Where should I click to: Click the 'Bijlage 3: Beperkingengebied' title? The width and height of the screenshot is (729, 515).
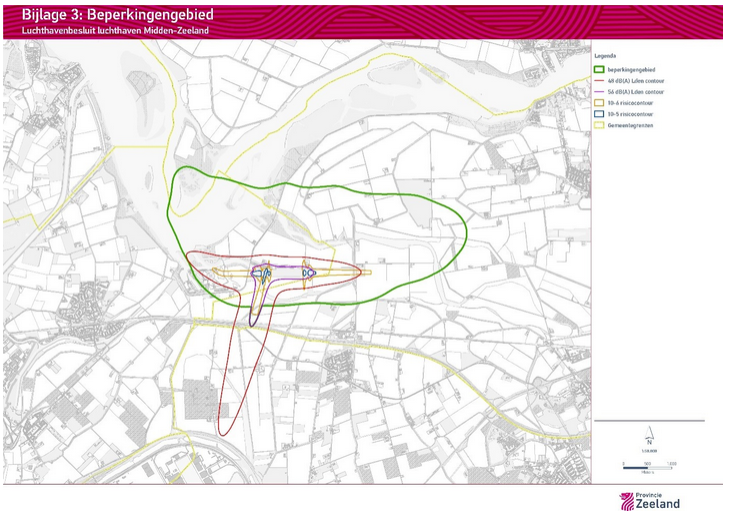(118, 15)
